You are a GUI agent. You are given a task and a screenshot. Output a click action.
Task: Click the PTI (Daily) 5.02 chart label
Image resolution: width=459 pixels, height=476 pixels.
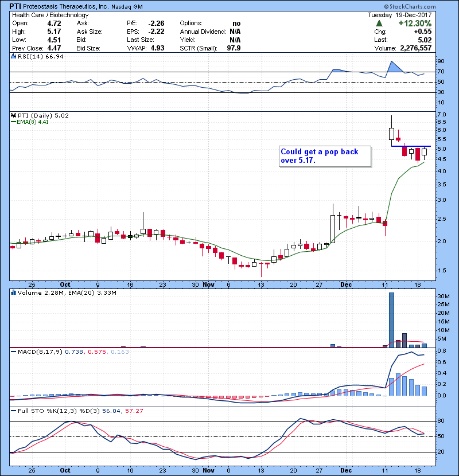point(43,115)
